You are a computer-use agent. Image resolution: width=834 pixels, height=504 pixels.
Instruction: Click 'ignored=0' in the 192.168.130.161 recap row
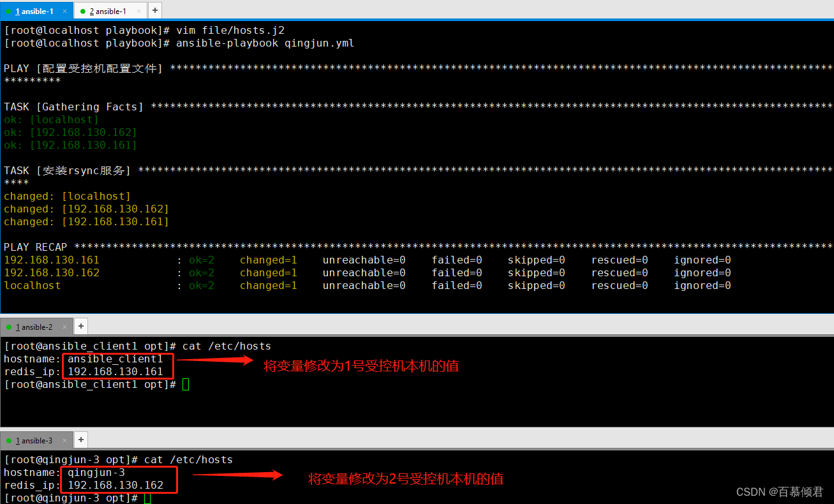click(703, 260)
